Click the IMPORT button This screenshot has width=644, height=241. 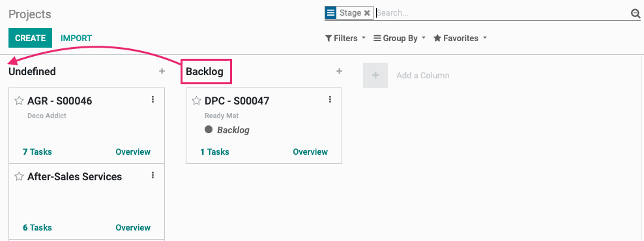[76, 39]
